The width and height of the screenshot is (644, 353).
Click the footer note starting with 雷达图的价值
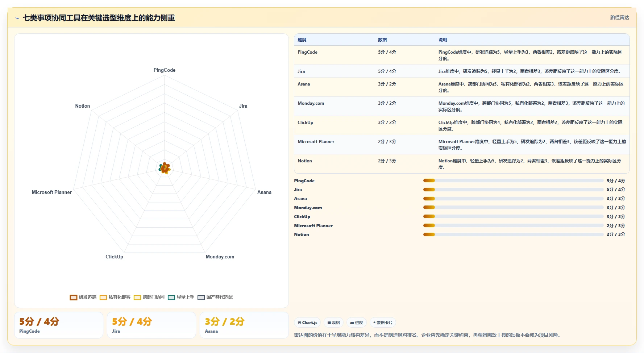pyautogui.click(x=428, y=335)
